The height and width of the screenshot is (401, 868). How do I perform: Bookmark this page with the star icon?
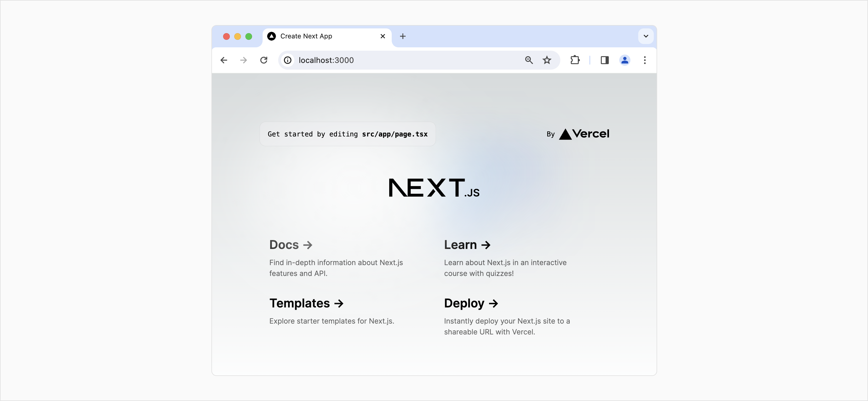point(547,60)
